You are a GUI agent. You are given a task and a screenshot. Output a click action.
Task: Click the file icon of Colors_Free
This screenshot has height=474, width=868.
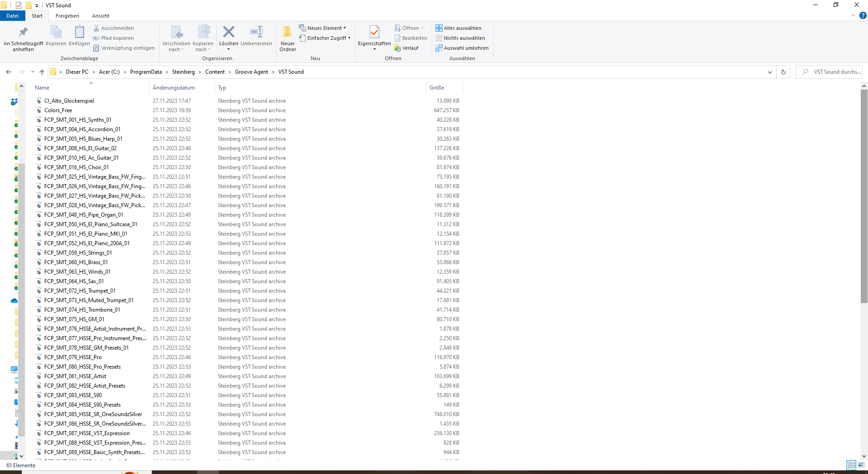(39, 110)
